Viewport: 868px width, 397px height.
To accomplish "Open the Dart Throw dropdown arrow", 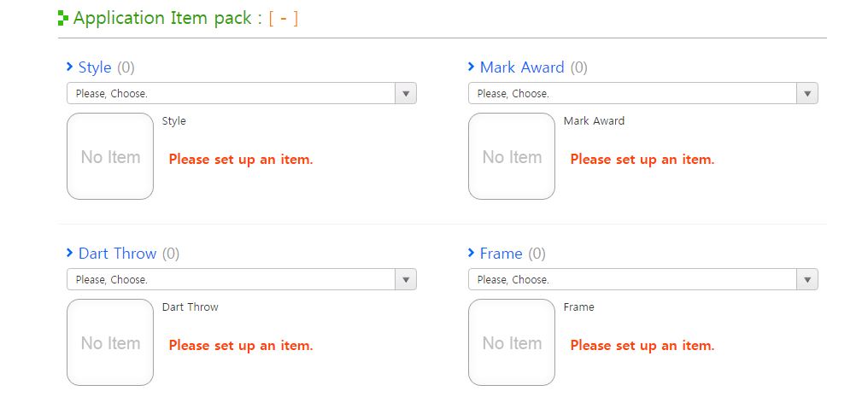I will click(406, 279).
